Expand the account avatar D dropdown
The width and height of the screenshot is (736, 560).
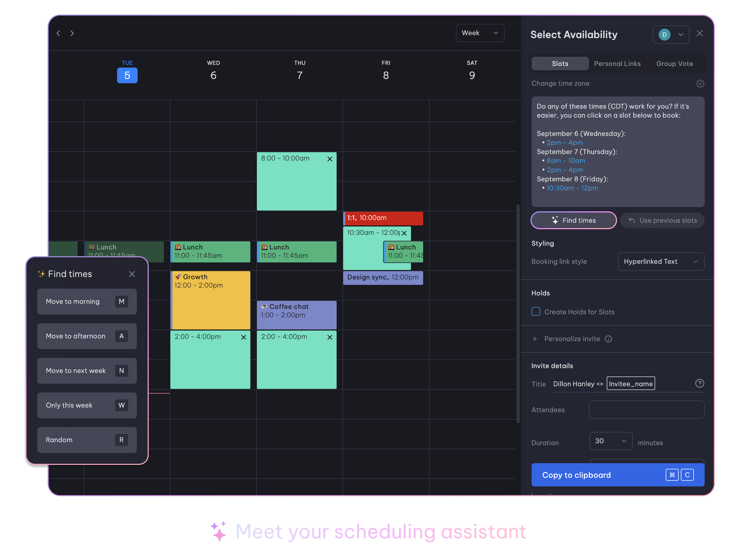[671, 35]
